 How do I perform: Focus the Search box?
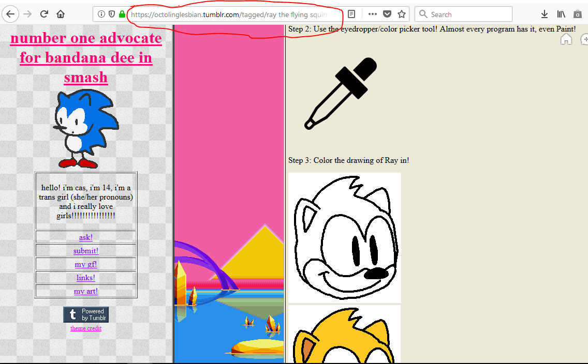pos(463,14)
